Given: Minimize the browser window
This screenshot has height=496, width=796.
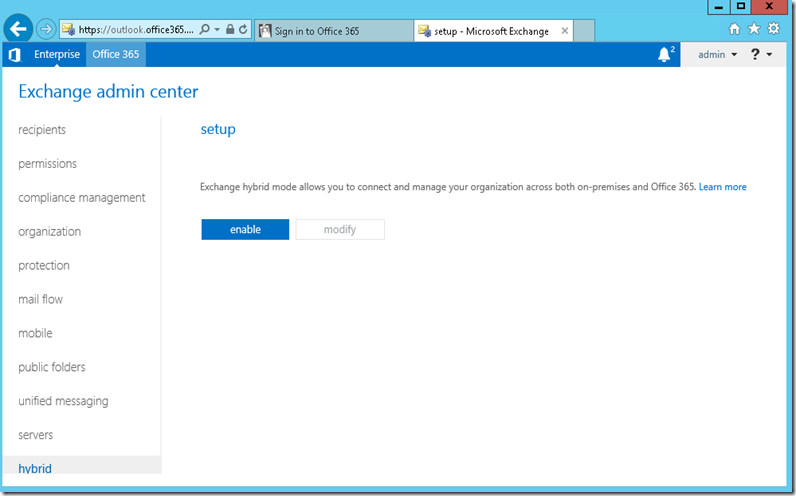Looking at the screenshot, I should [718, 7].
